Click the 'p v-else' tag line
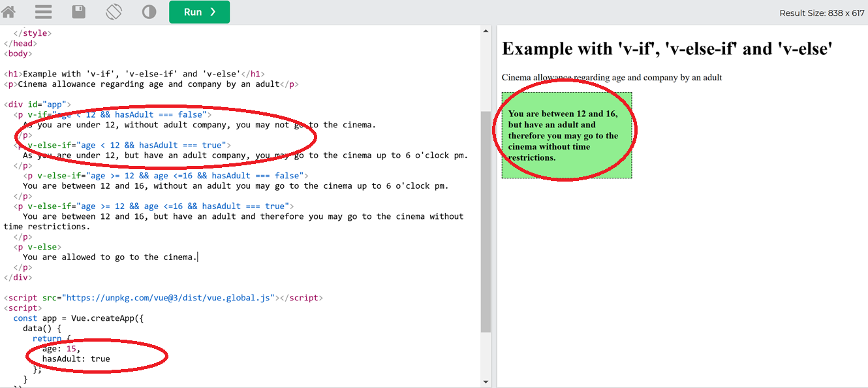The width and height of the screenshot is (868, 388). [x=37, y=247]
